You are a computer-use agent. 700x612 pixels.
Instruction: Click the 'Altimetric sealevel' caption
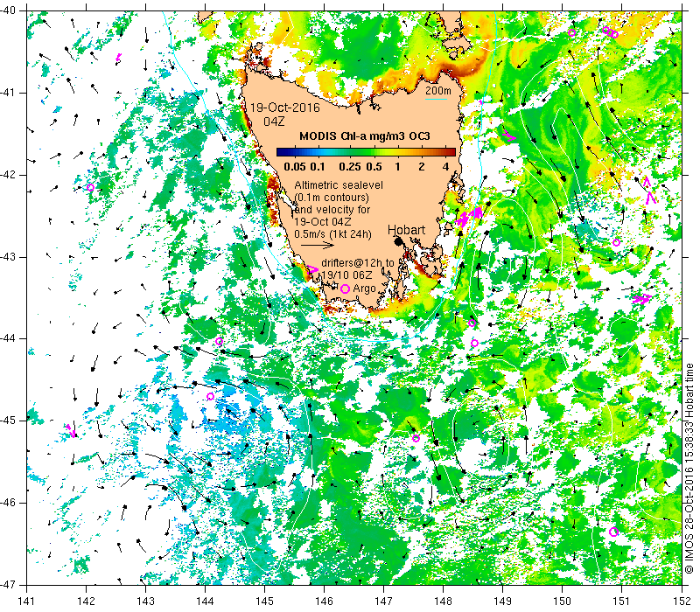[339, 184]
